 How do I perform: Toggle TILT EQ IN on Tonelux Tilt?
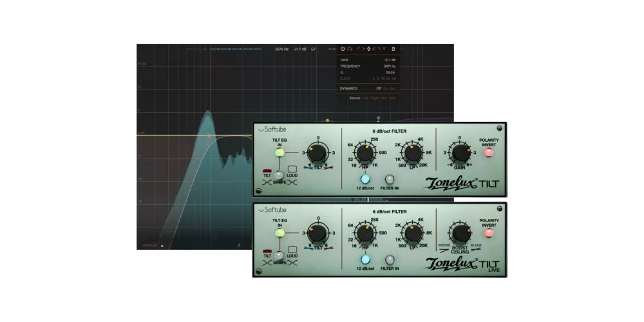pos(279,153)
